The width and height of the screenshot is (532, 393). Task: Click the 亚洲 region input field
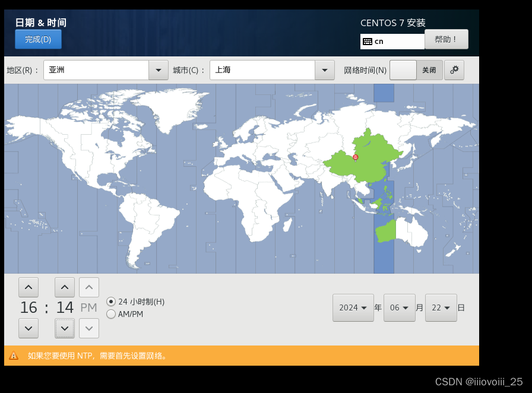pos(96,70)
